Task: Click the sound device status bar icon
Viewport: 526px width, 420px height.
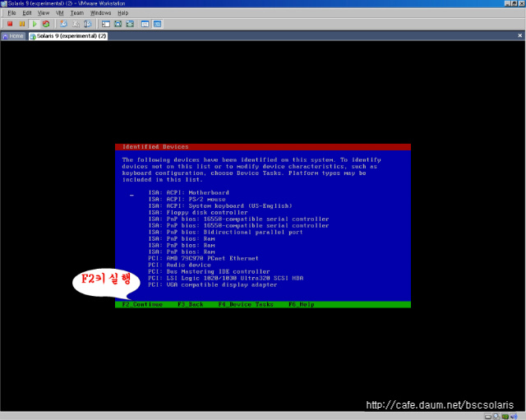Action: [x=514, y=417]
